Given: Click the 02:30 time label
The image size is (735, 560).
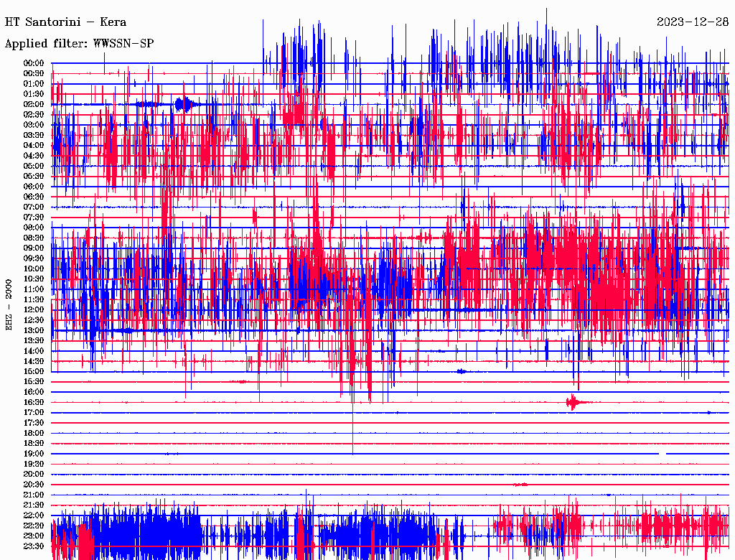Looking at the screenshot, I should tap(34, 115).
